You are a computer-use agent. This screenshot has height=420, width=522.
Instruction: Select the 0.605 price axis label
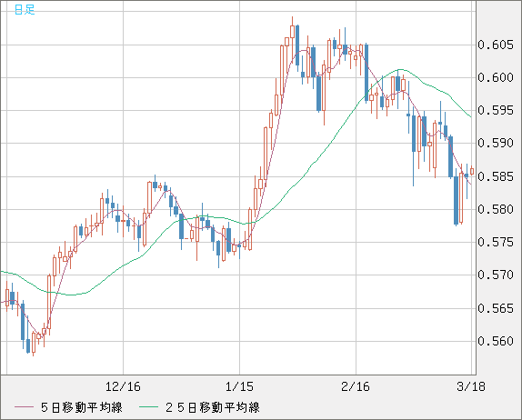496,45
